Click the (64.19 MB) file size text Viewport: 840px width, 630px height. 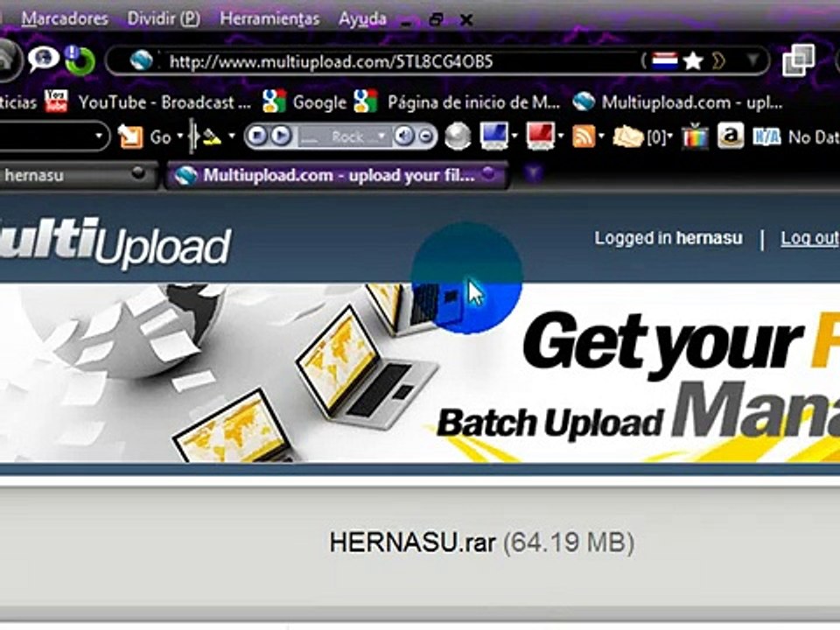point(569,542)
